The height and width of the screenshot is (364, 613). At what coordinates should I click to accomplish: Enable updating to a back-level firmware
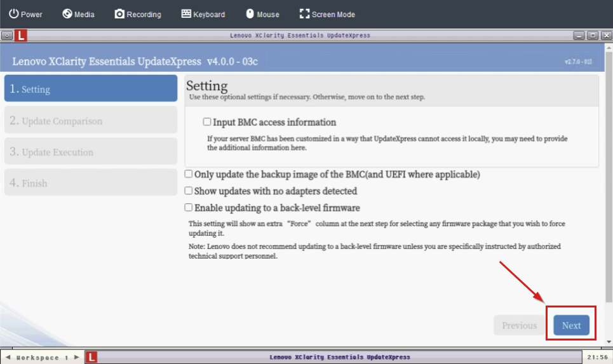click(x=189, y=207)
